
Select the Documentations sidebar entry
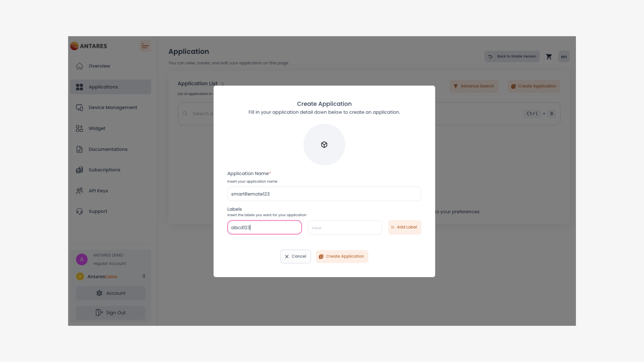coord(108,149)
